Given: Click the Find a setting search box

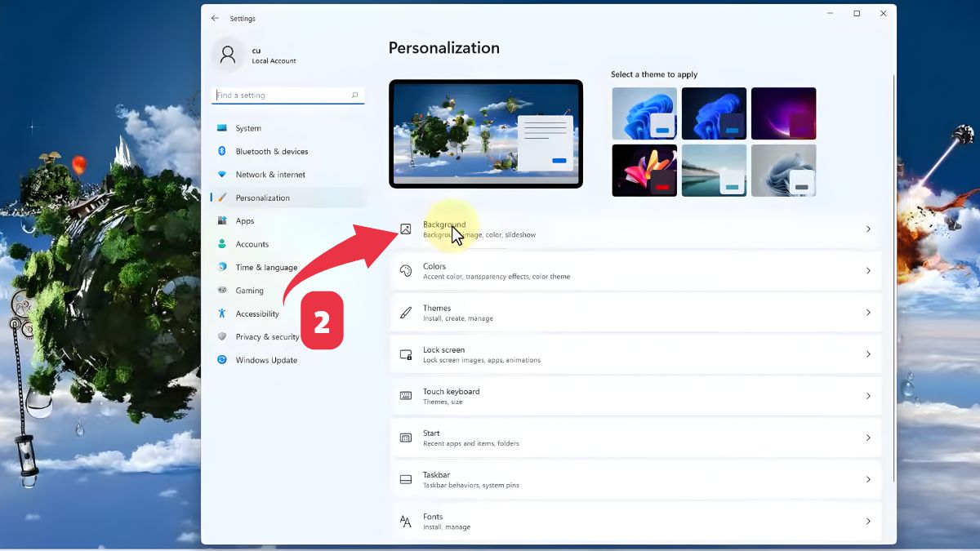Looking at the screenshot, I should [287, 95].
